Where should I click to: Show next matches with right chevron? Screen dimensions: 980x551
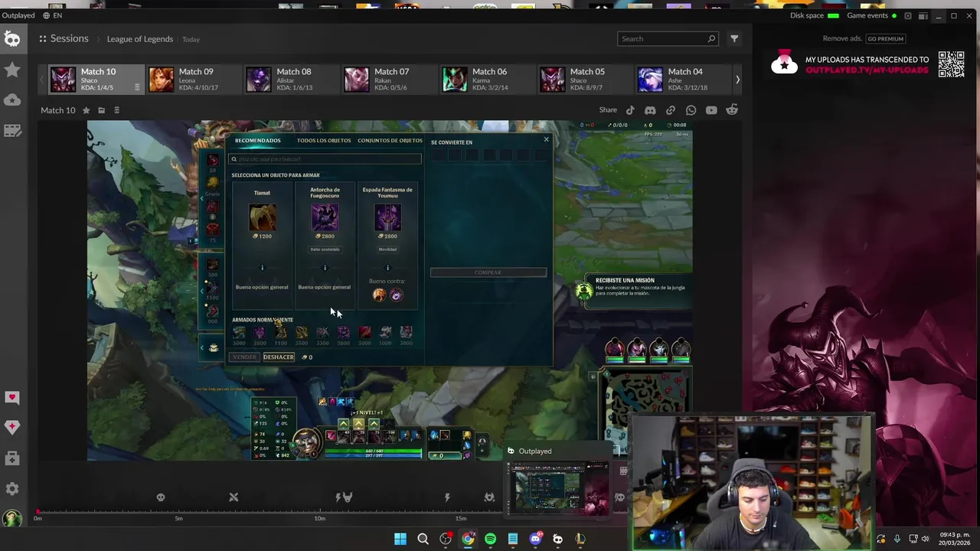click(737, 80)
